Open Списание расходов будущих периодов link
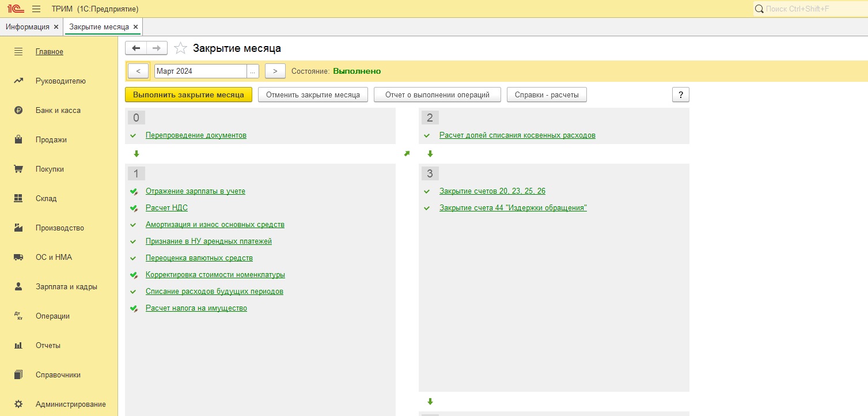 [x=214, y=292]
